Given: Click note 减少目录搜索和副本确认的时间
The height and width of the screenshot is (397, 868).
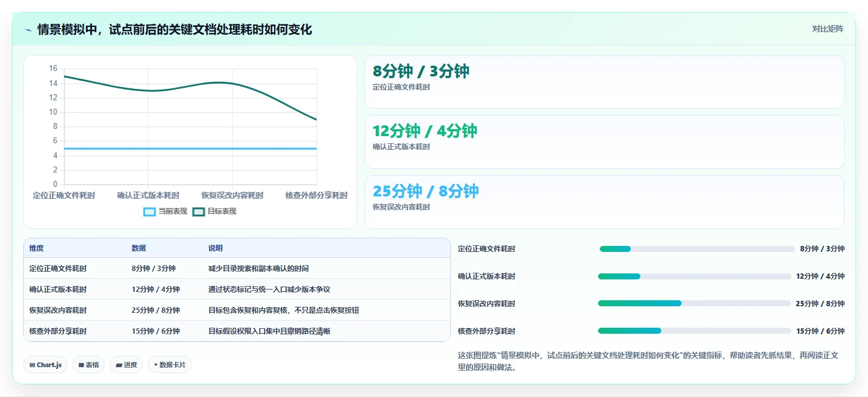Looking at the screenshot, I should click(259, 269).
